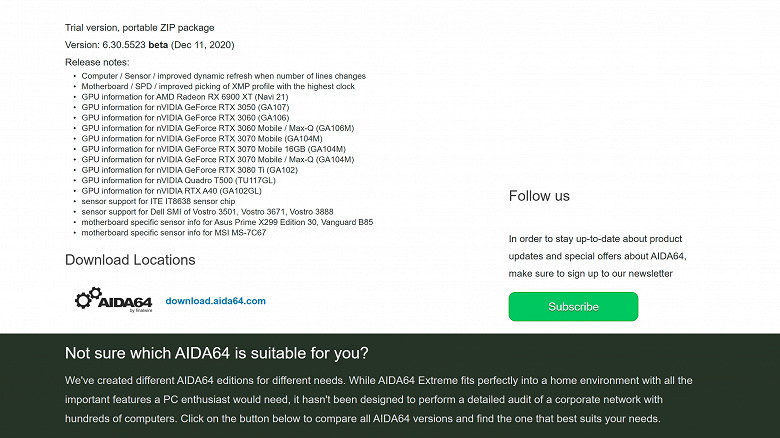The width and height of the screenshot is (780, 438).
Task: Click the Follow us heading
Action: (539, 196)
